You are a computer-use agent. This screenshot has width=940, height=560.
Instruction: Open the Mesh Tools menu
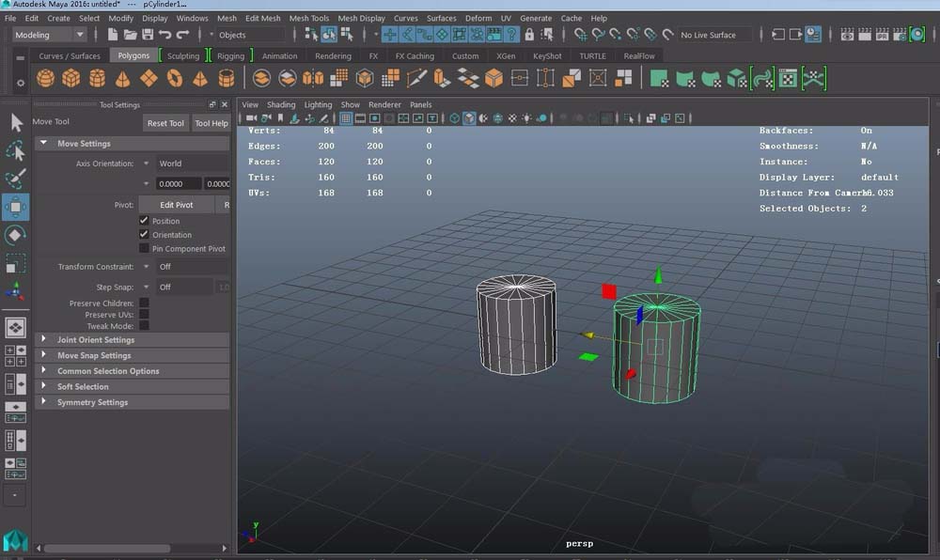(309, 18)
